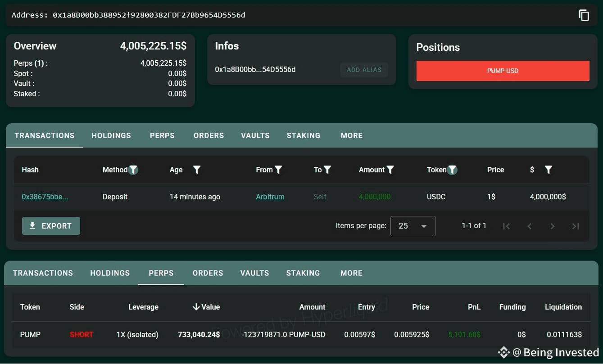
Task: Click the Token column header in perps
Action: pos(30,307)
